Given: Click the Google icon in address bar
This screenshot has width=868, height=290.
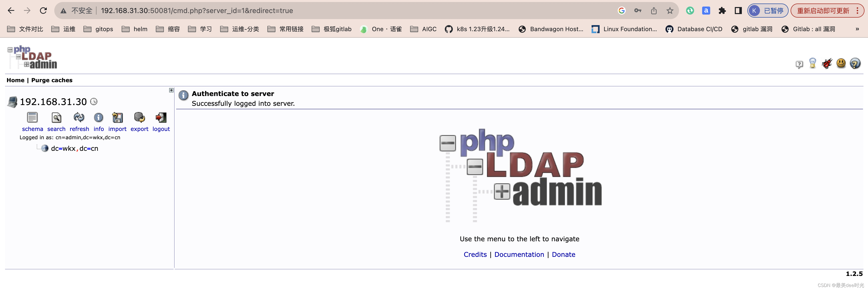Looking at the screenshot, I should 622,11.
